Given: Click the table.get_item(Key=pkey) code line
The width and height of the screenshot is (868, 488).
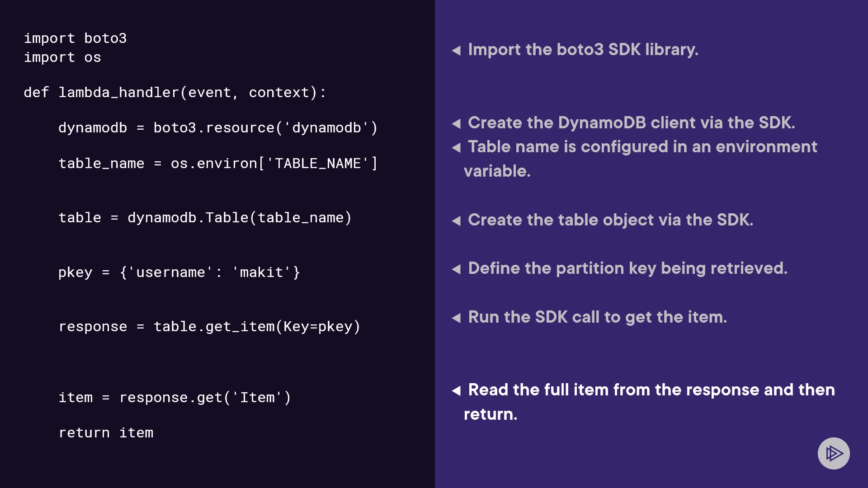Looking at the screenshot, I should [209, 327].
